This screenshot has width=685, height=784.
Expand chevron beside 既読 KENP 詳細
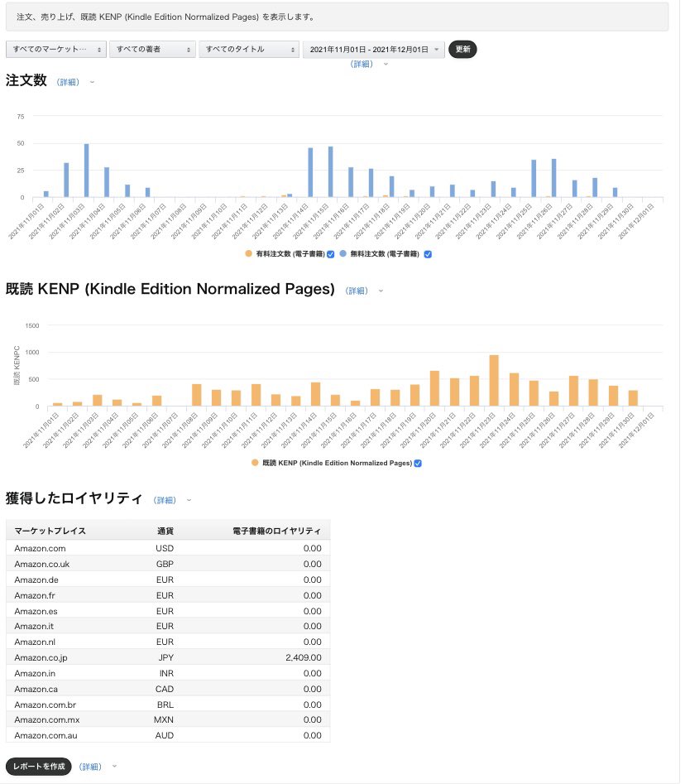[381, 291]
